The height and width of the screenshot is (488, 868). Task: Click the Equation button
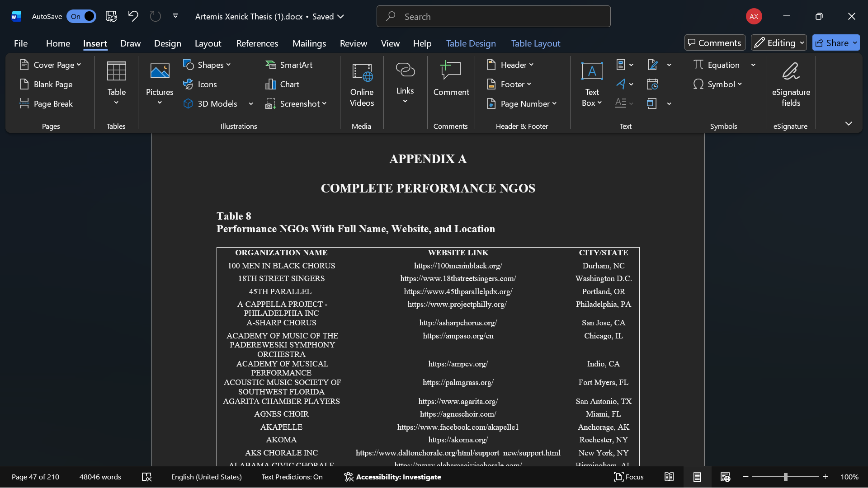pyautogui.click(x=717, y=65)
